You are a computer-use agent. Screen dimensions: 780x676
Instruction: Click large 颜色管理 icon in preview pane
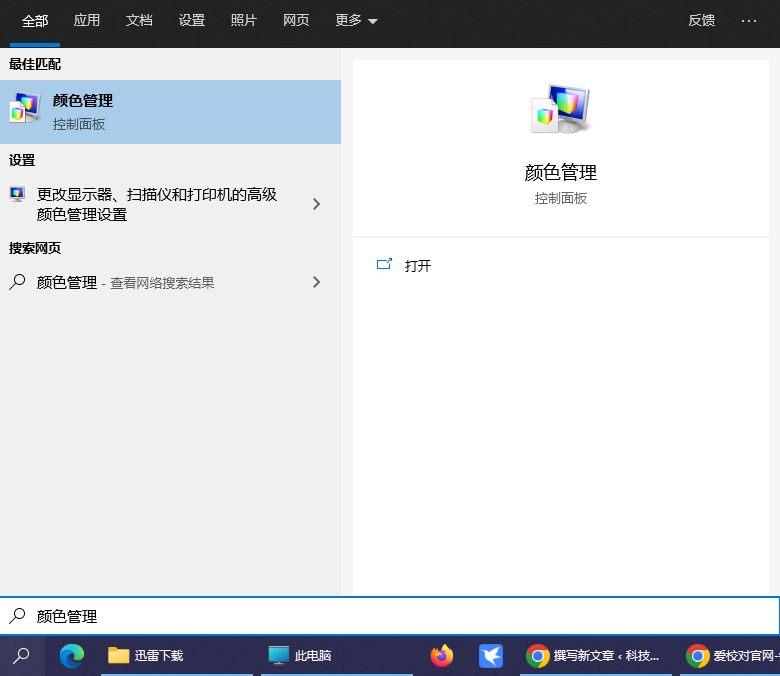[561, 109]
